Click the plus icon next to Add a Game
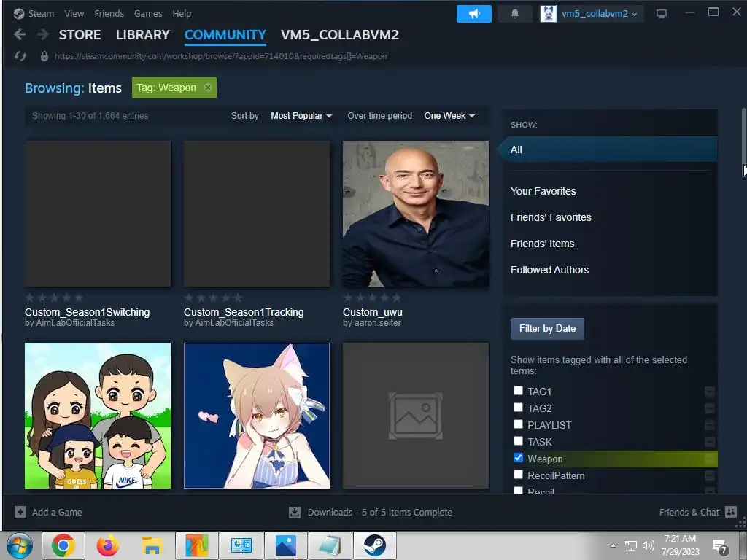 20,512
